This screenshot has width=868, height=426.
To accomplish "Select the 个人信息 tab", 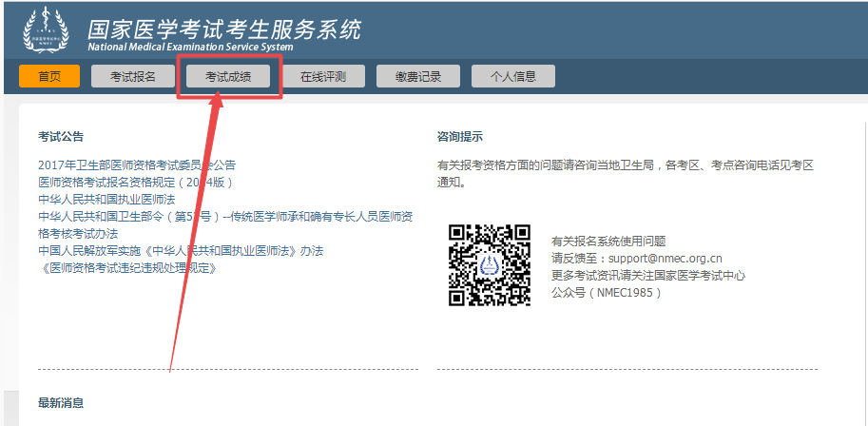I will click(512, 77).
